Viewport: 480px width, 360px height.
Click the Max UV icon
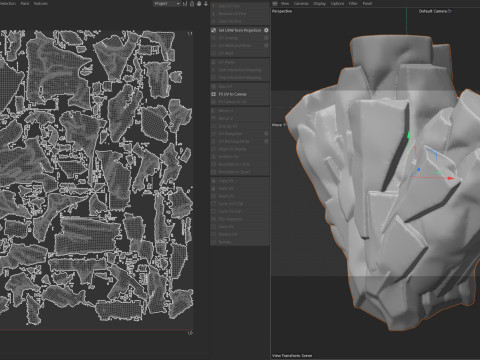(x=214, y=86)
